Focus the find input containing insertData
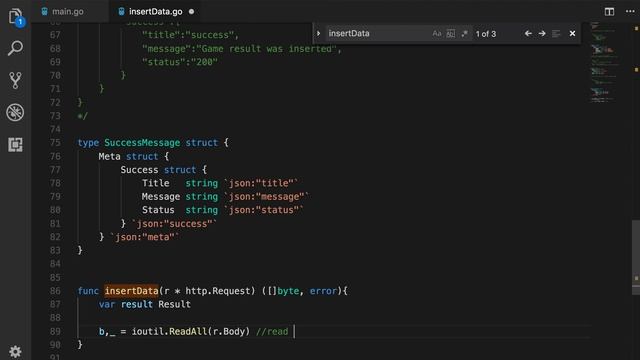 click(x=378, y=33)
